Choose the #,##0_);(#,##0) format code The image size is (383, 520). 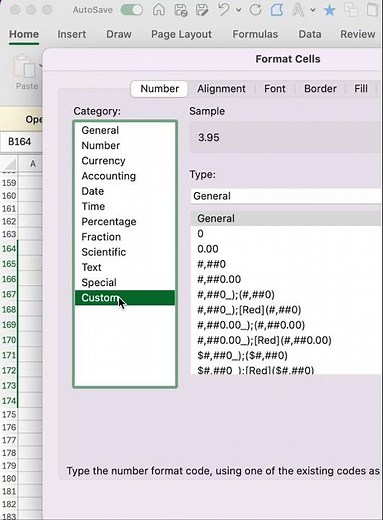(x=286, y=295)
